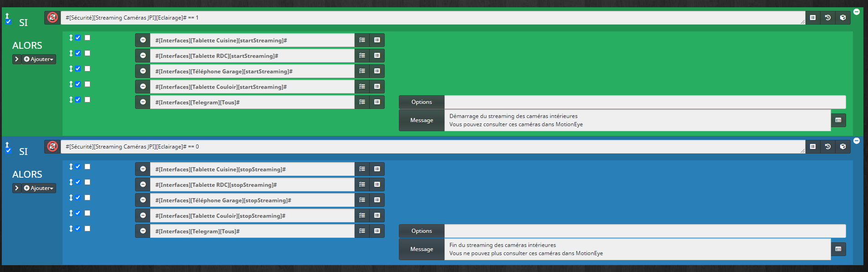Open action list for Tablette Cuisine startStreaming
Viewport: 868px width, 272px height.
tap(362, 40)
